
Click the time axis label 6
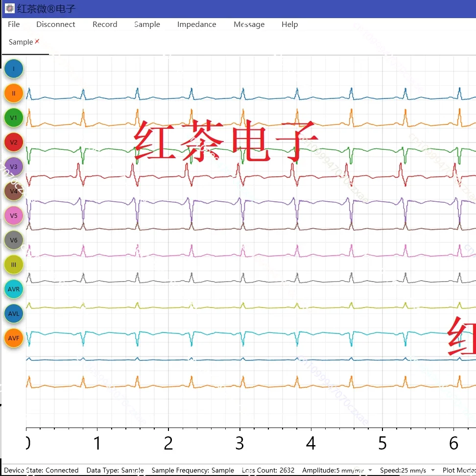click(x=453, y=443)
